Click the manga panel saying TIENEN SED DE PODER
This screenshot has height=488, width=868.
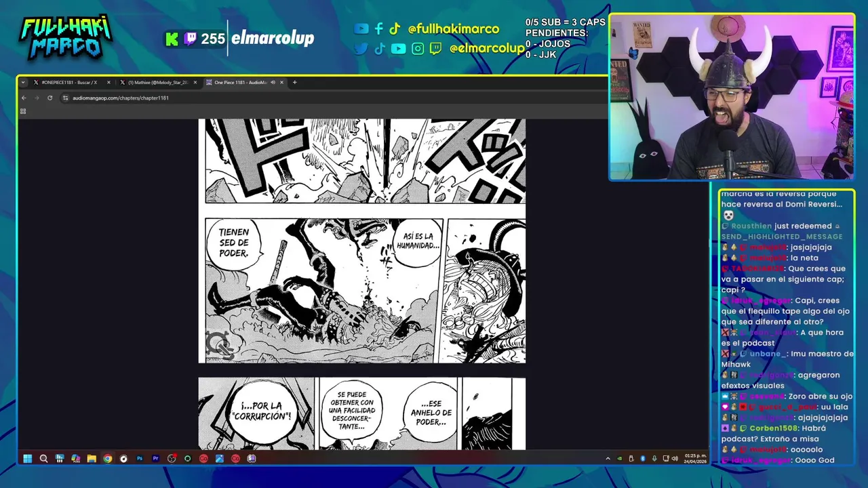pos(323,290)
